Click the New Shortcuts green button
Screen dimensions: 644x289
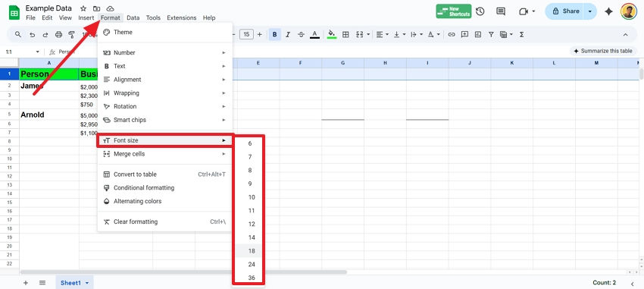click(x=454, y=11)
